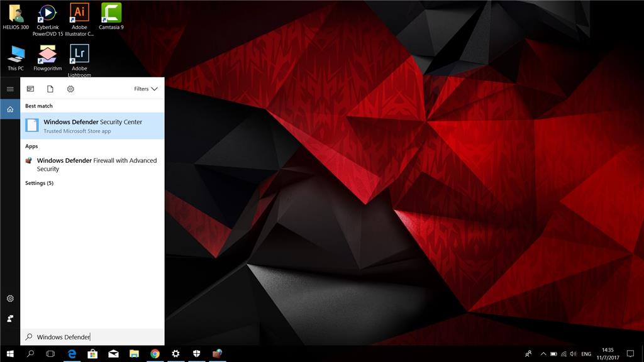Open clock showing 14:35
Screen dimensions: 644x362
608,354
